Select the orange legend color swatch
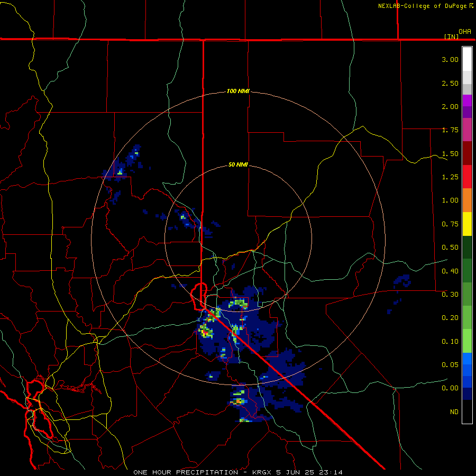This screenshot has width=476, height=476. [x=467, y=200]
